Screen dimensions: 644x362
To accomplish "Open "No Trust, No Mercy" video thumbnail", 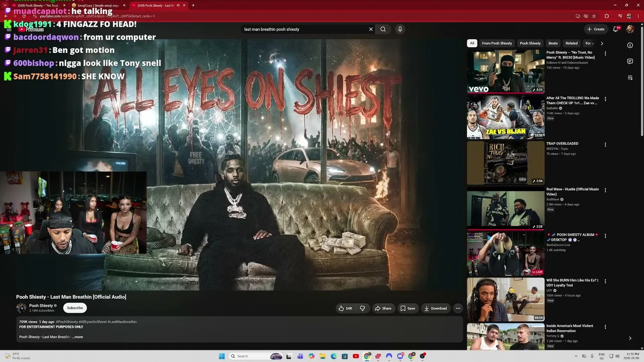I will pos(506,71).
